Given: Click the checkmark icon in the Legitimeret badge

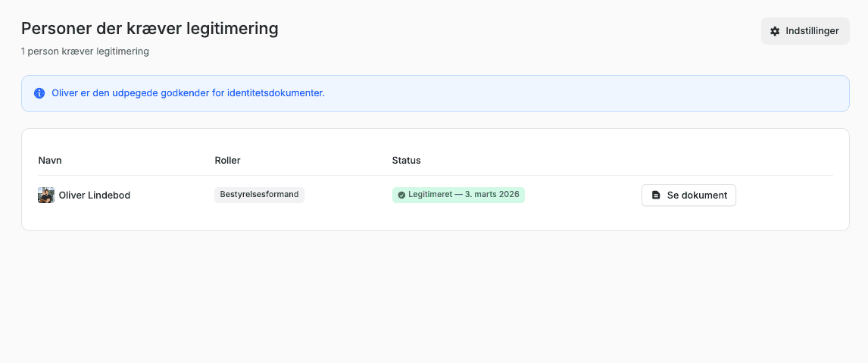Looking at the screenshot, I should point(401,195).
